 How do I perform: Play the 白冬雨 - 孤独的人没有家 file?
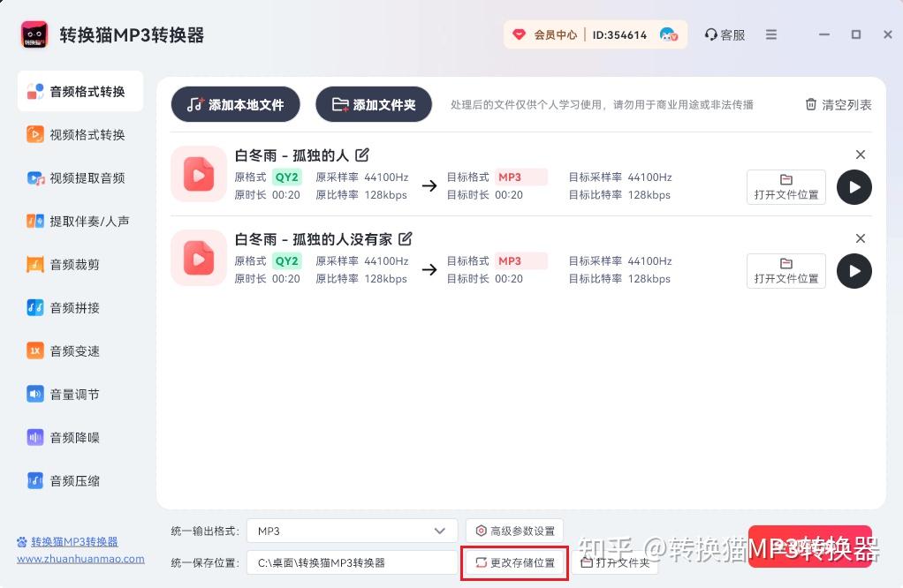click(x=853, y=271)
